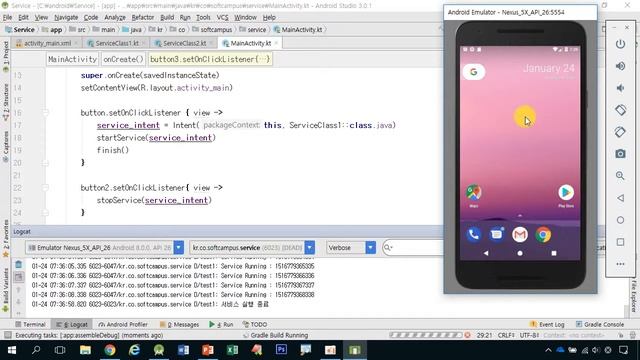640x360 pixels.
Task: Rotate the emulator right
Action: (620, 132)
